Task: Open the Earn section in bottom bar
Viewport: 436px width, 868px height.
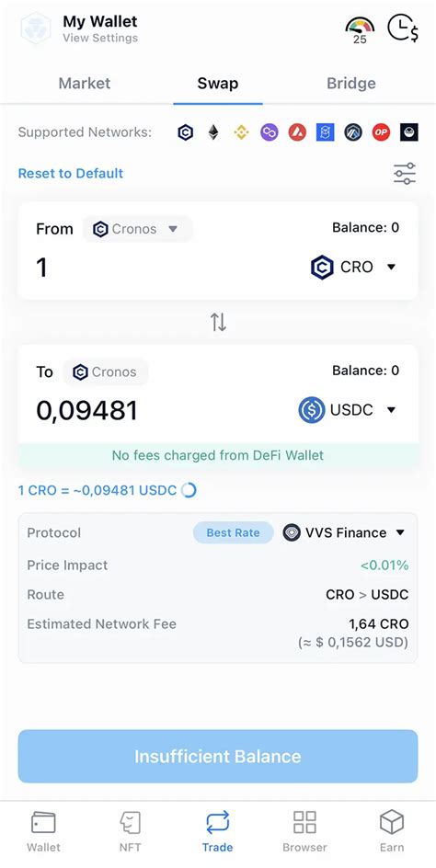Action: (x=392, y=831)
